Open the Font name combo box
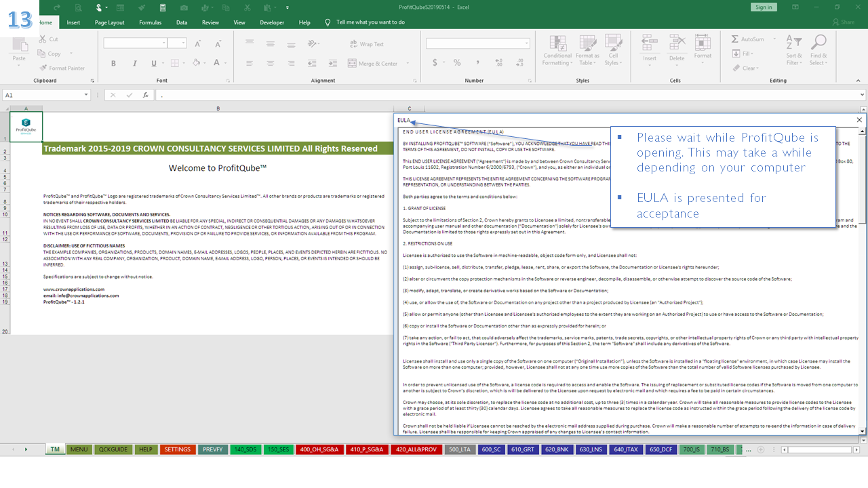Screen dimensions: 868x488 coord(135,43)
